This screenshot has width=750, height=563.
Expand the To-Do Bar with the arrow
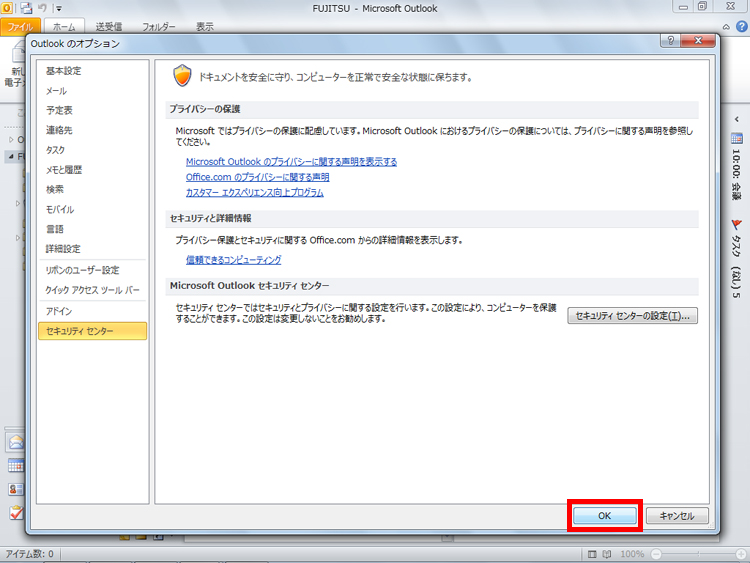tap(737, 119)
